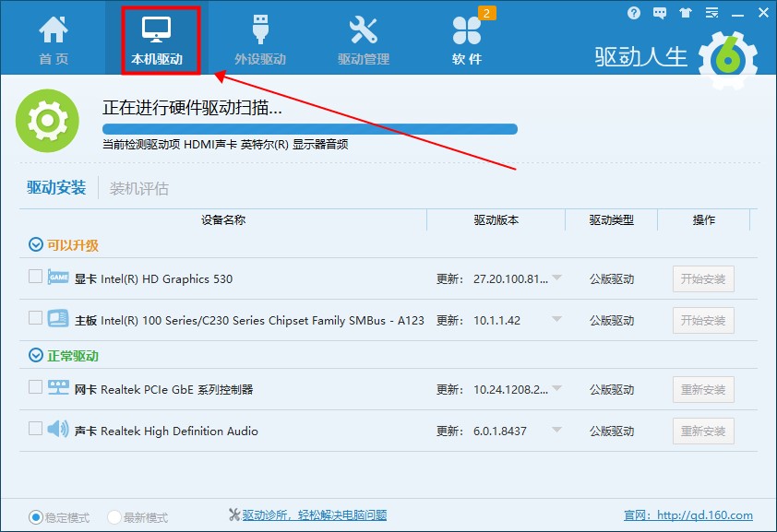Click the skin t-shirt icon
Image resolution: width=777 pixels, height=532 pixels.
686,13
